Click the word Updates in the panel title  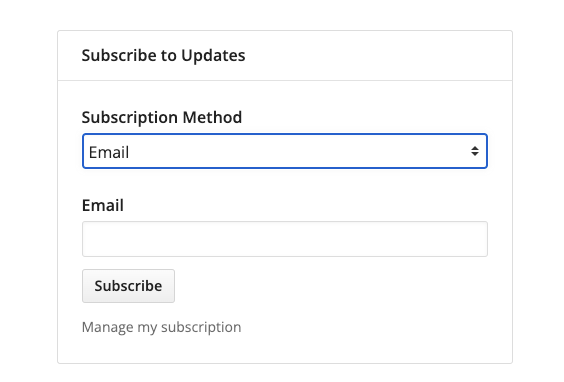[213, 55]
